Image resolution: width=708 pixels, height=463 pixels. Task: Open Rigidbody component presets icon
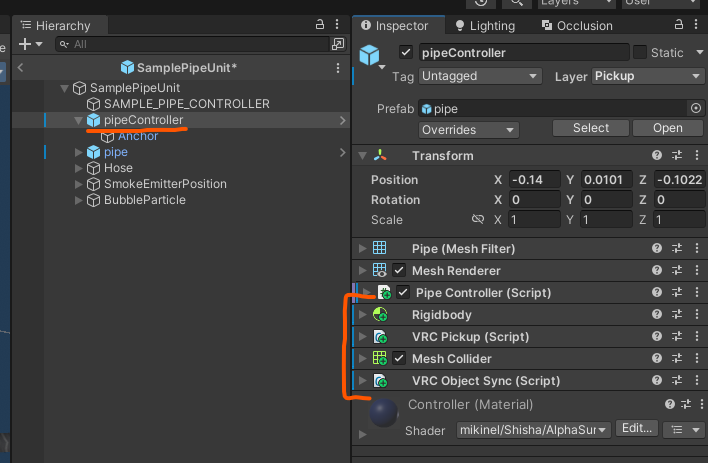[677, 314]
